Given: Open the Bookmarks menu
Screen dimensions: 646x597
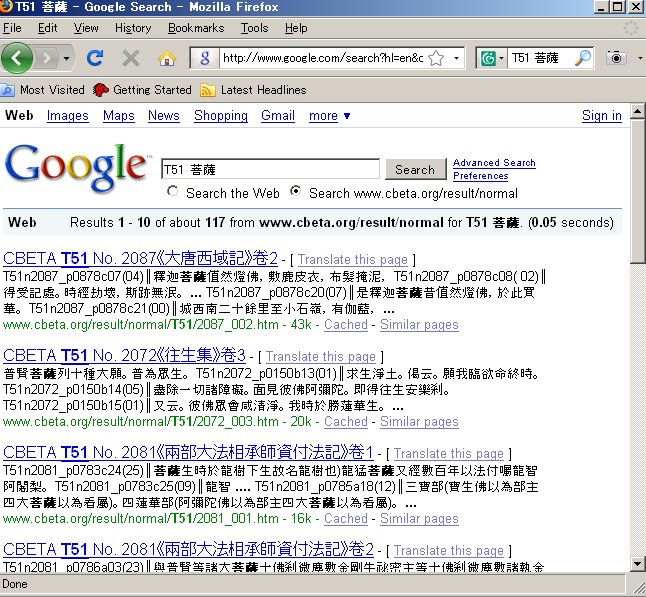Looking at the screenshot, I should [x=196, y=28].
